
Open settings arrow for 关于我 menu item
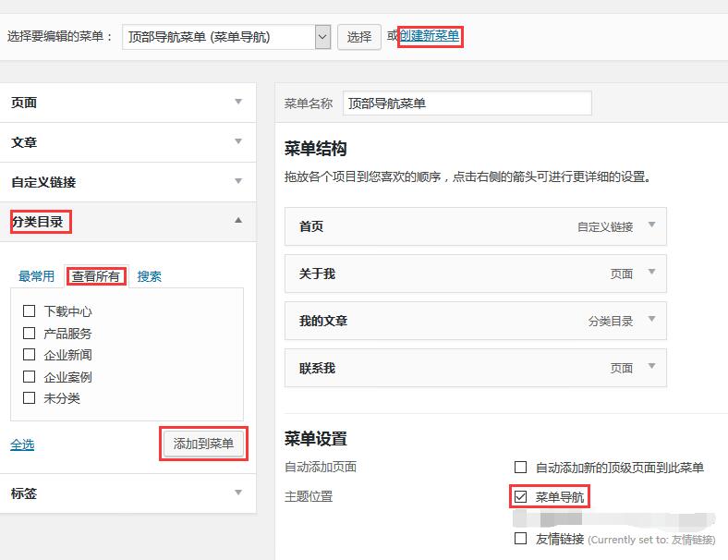[x=651, y=273]
